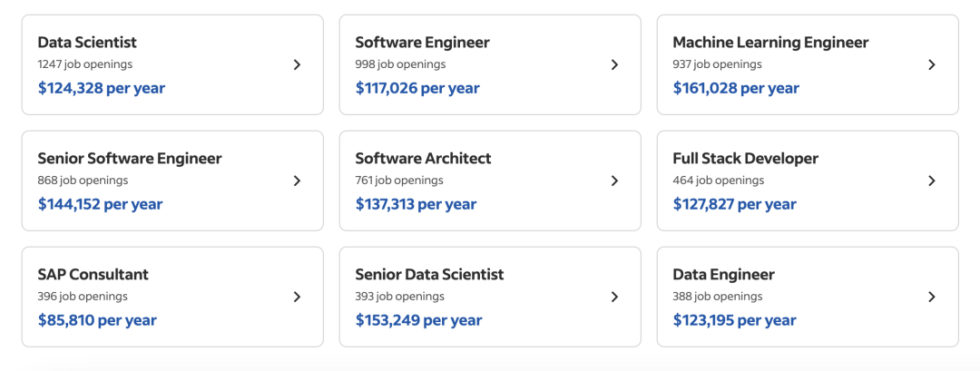The image size is (980, 371).
Task: Click the arrow on Senior Software Engineer card
Action: [297, 181]
